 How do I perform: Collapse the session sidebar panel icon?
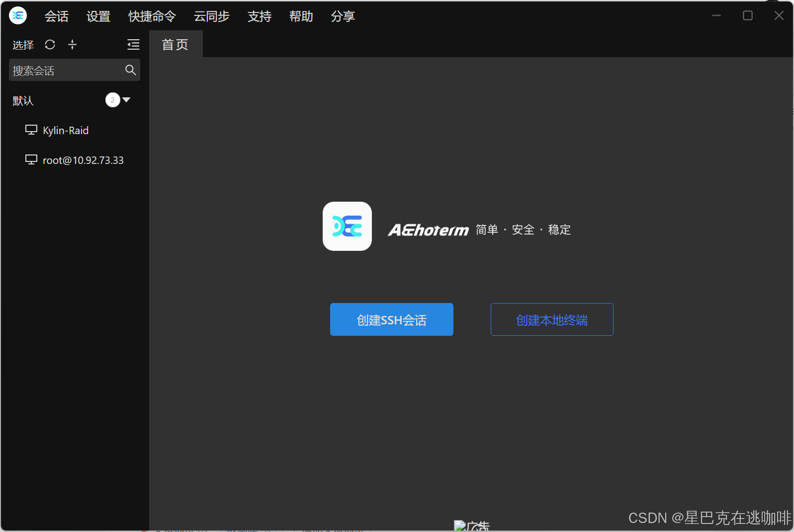click(x=133, y=45)
